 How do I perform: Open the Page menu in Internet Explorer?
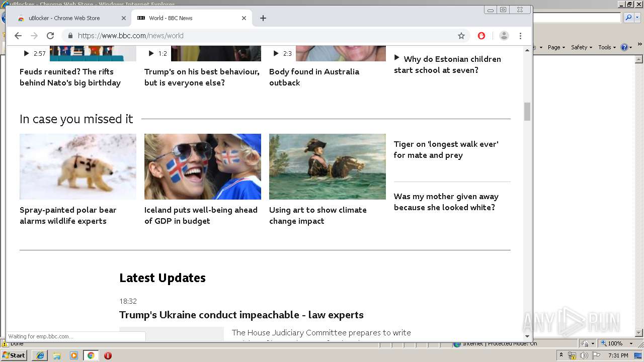pyautogui.click(x=556, y=47)
